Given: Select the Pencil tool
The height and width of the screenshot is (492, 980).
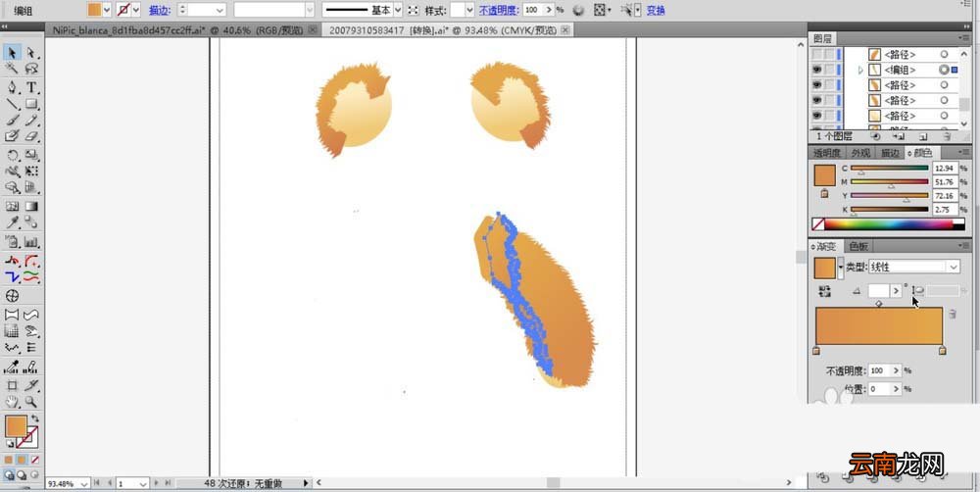Looking at the screenshot, I should coord(31,120).
